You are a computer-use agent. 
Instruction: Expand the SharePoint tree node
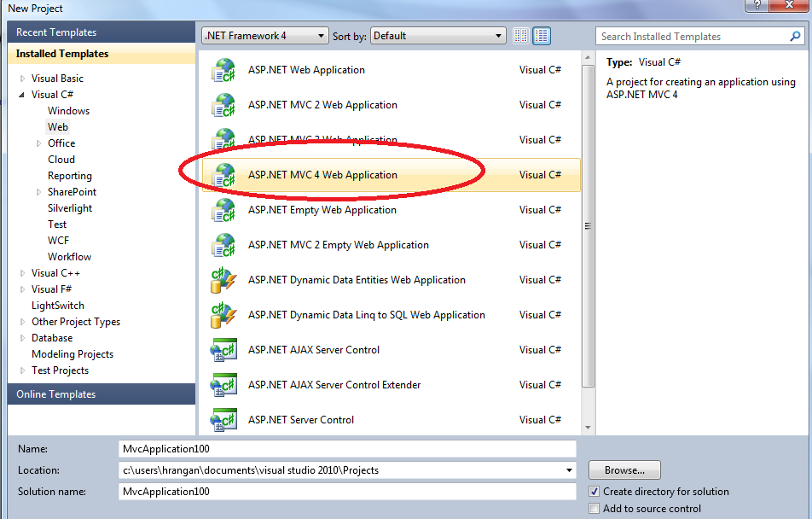coord(39,192)
